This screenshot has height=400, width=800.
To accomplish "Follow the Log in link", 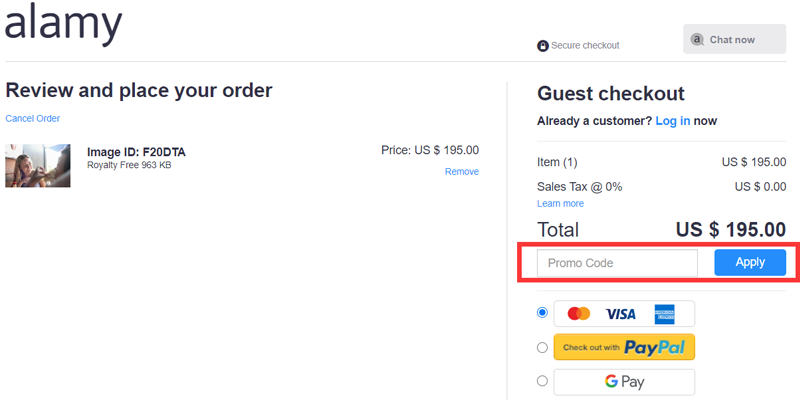I will [x=672, y=121].
